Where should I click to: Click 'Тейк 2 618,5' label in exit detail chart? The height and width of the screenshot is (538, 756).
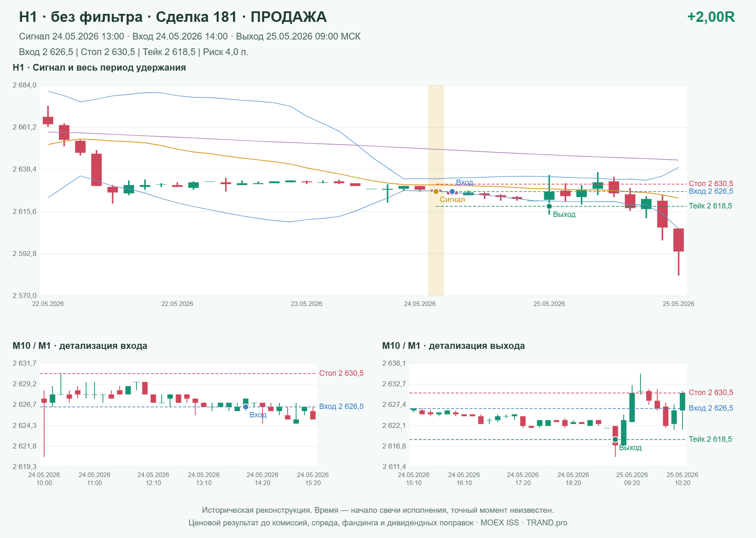click(710, 439)
